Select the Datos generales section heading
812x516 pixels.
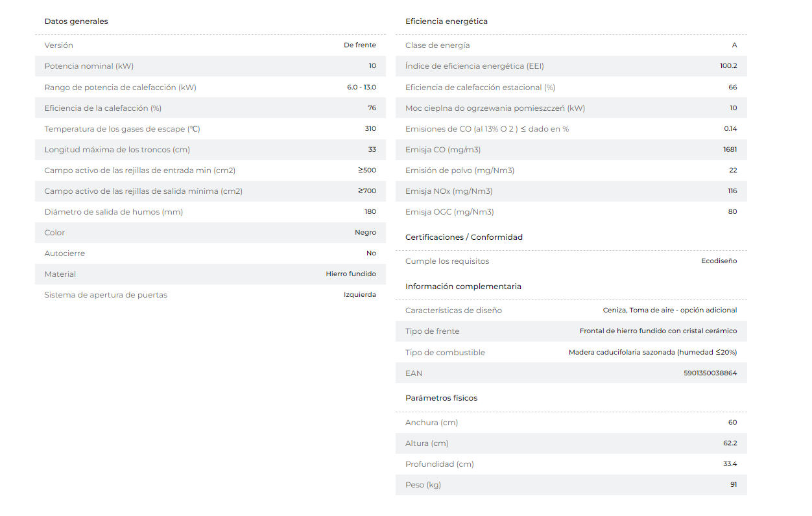pos(76,21)
